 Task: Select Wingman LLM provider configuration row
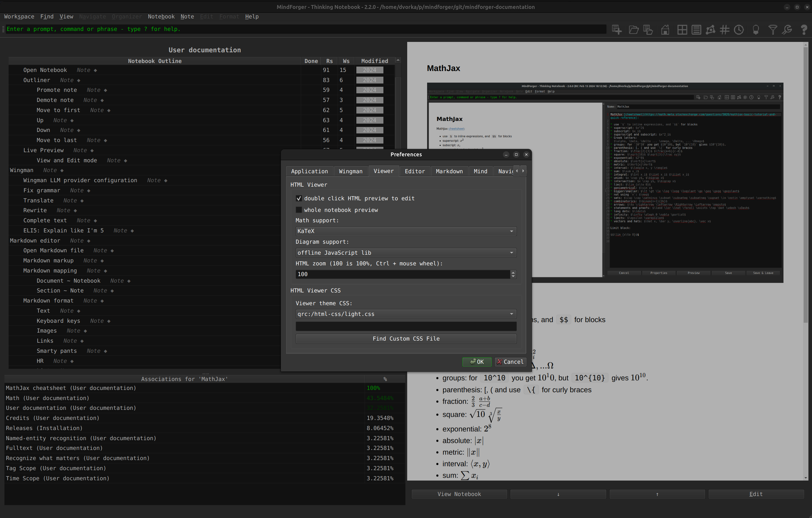[x=145, y=180]
